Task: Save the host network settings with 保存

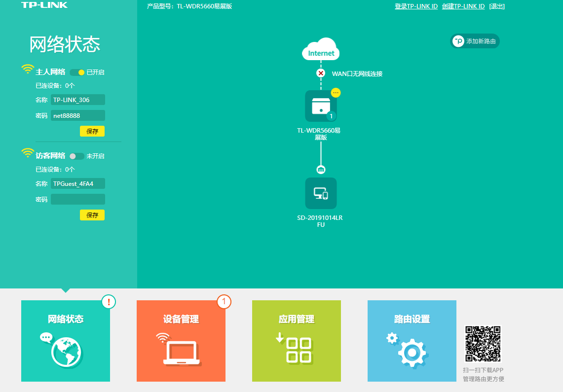Action: (92, 132)
